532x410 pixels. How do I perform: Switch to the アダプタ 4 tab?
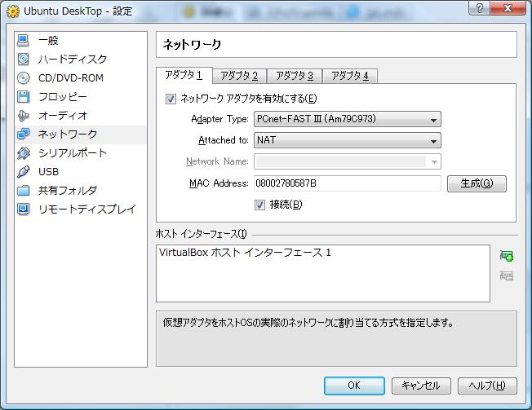(350, 76)
